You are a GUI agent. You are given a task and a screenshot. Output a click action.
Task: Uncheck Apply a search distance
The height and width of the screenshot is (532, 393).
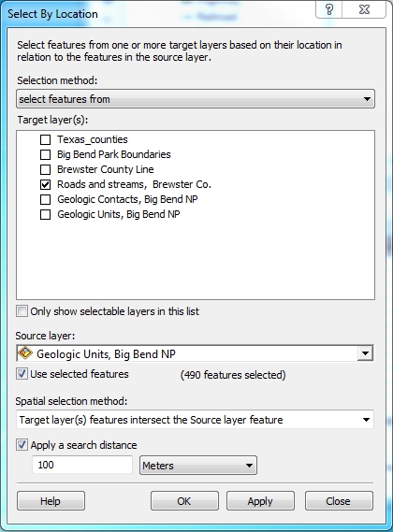coord(22,445)
